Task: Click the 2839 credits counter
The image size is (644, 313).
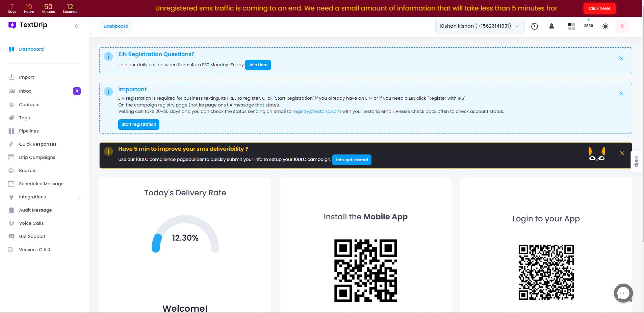Action: click(x=588, y=26)
